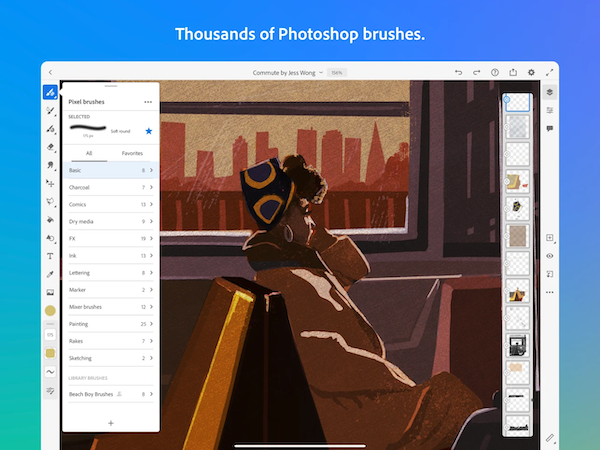The image size is (600, 450).
Task: Open the Mixer brushes category
Action: (x=111, y=307)
